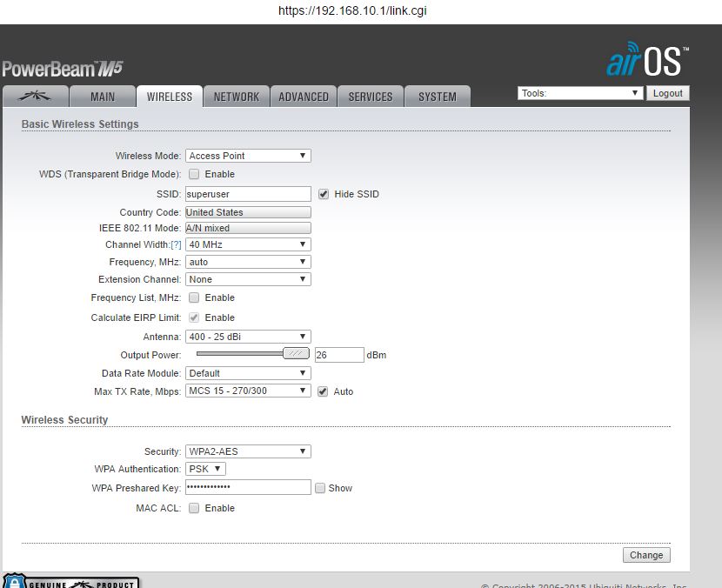Screen dimensions: 722x588
Task: Click the Change button
Action: 646,555
